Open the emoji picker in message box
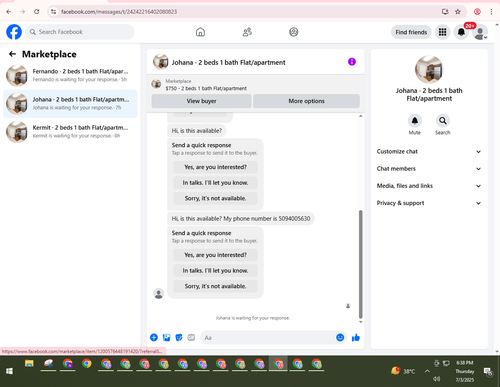This screenshot has height=387, width=500. 340,337
